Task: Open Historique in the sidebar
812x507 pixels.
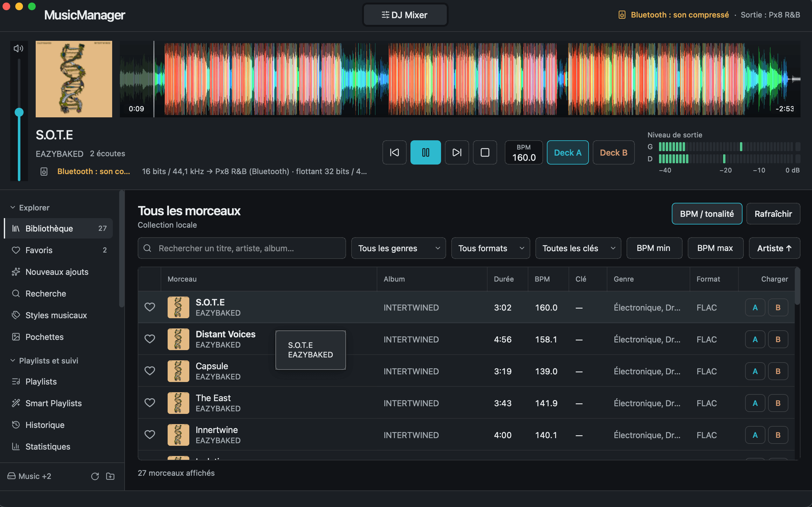Action: click(58, 425)
